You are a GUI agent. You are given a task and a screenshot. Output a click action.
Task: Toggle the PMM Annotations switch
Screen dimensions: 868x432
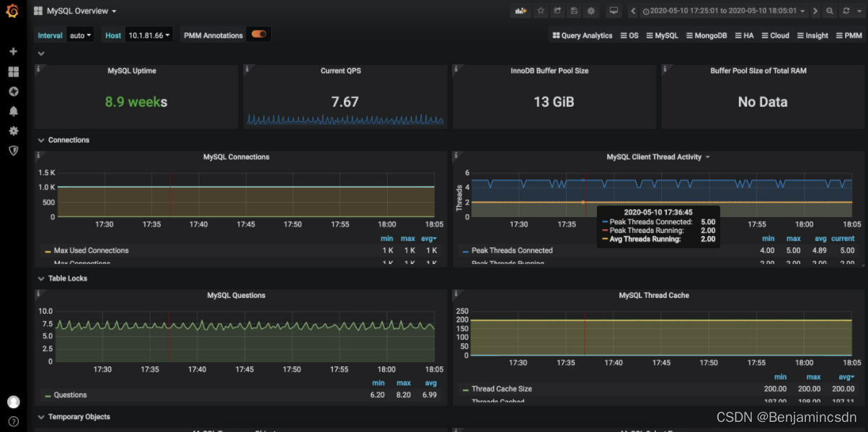(259, 35)
